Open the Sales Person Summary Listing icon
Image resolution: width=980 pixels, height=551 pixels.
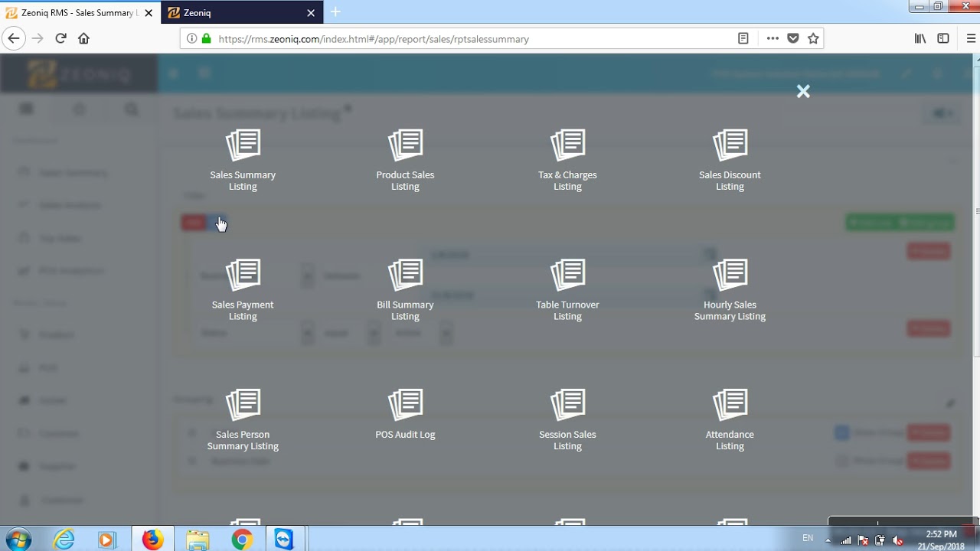(x=243, y=405)
